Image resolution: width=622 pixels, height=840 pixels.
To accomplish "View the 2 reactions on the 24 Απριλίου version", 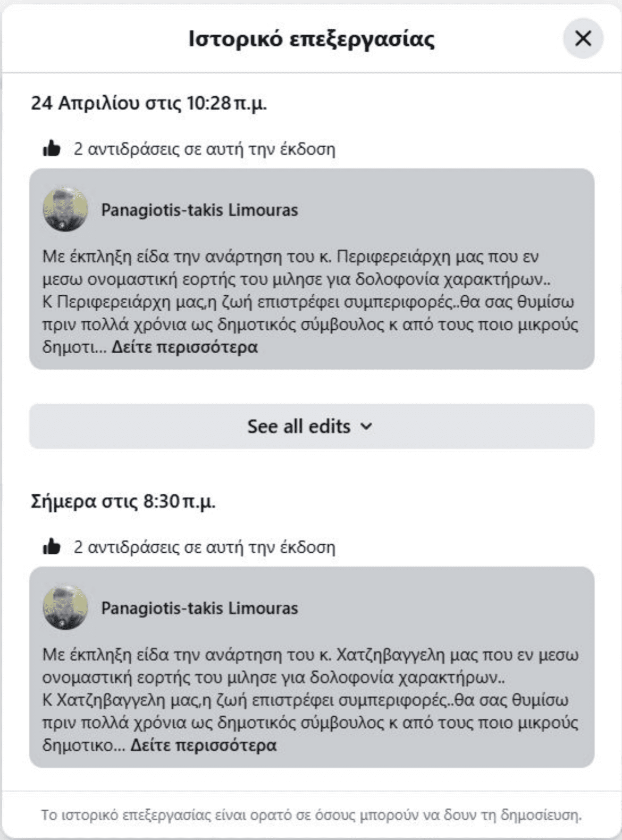I will click(204, 149).
